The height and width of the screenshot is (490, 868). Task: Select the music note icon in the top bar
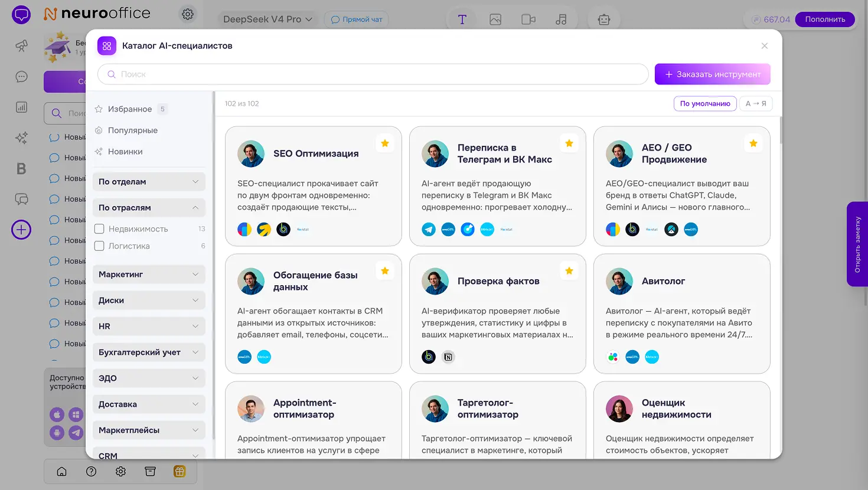(x=561, y=19)
